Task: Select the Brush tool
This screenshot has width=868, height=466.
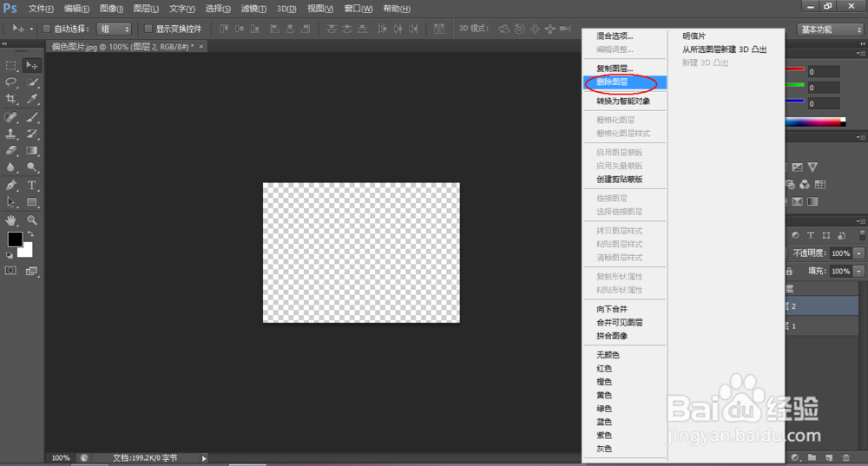Action: pos(32,117)
